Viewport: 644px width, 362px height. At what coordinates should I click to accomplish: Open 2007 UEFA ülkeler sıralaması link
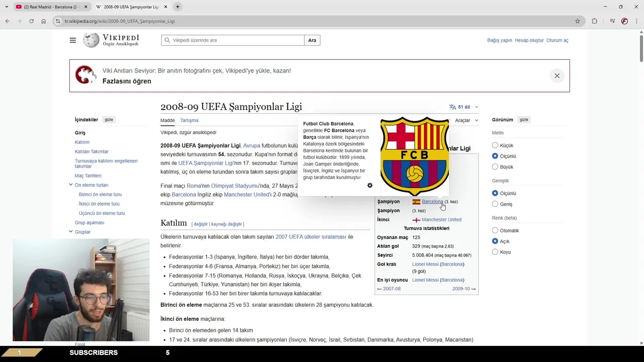click(x=310, y=237)
